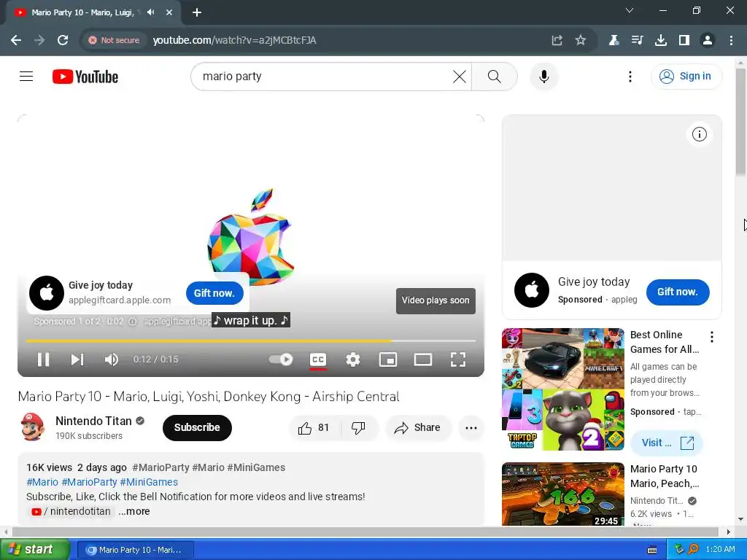Reload the current page
747x560 pixels.
click(x=63, y=40)
